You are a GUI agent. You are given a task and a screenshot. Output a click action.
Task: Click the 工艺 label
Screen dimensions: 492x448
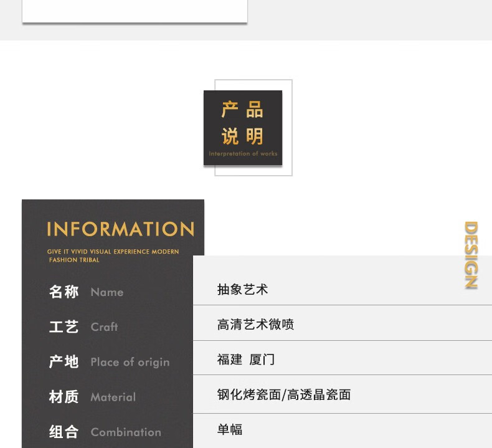pos(64,326)
